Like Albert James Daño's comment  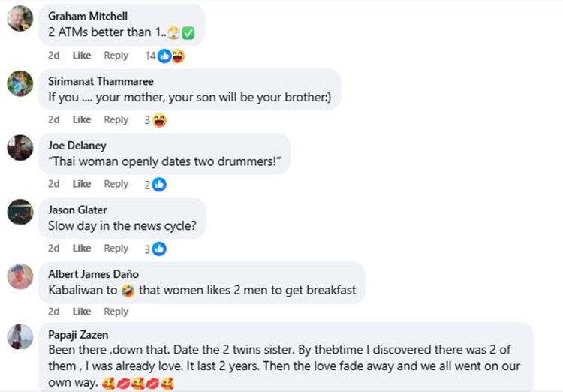[x=82, y=312]
